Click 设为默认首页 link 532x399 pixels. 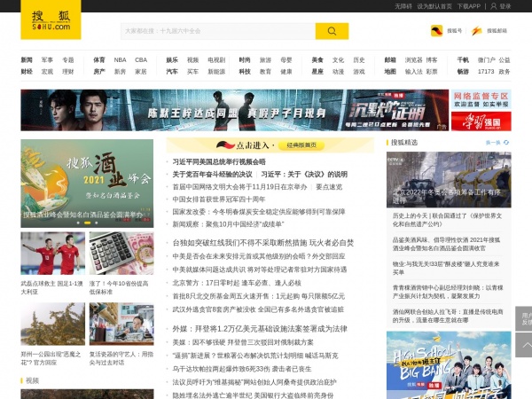pos(434,6)
